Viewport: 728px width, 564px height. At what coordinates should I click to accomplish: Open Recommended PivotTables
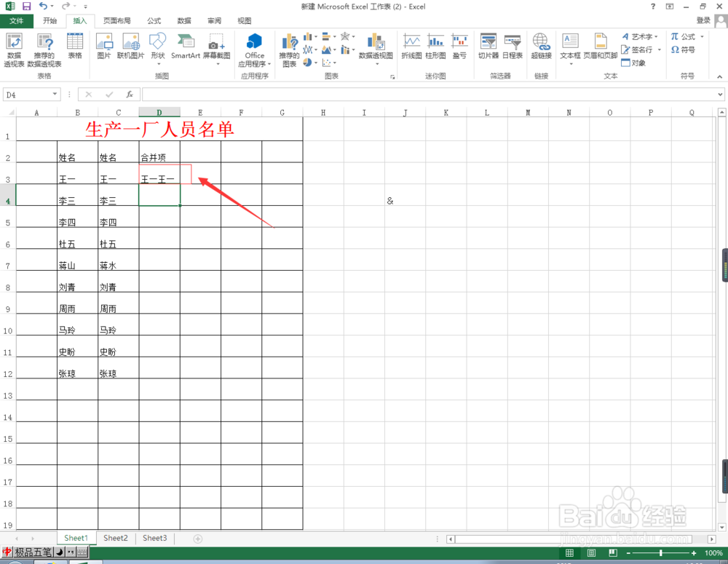(44, 50)
